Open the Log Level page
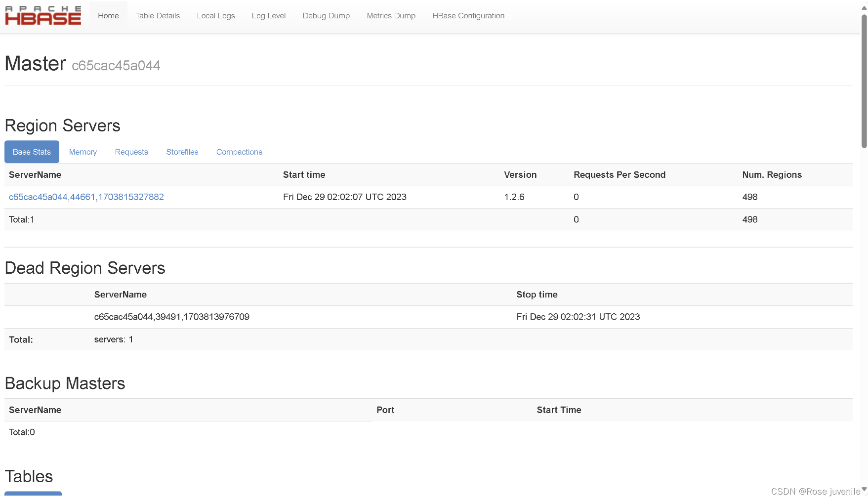Image resolution: width=868 pixels, height=501 pixels. pos(269,16)
